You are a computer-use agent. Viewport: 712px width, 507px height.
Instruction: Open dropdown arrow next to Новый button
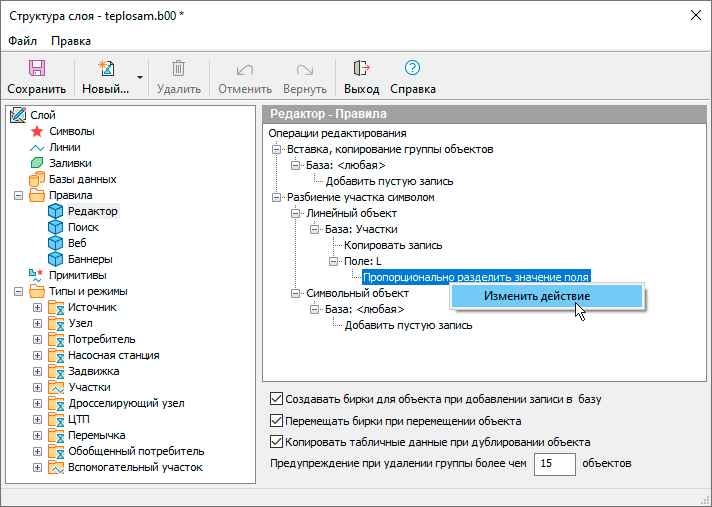coord(140,77)
